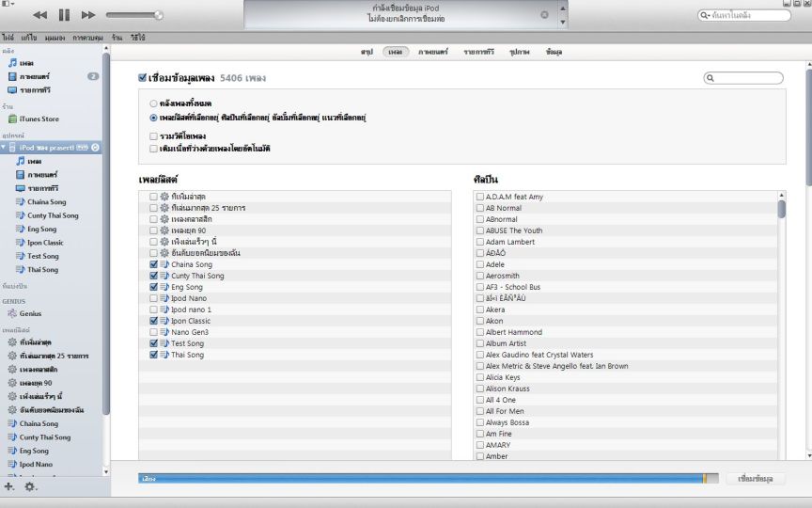Switch to the ข้อมูล tab
The image size is (812, 508).
(554, 52)
